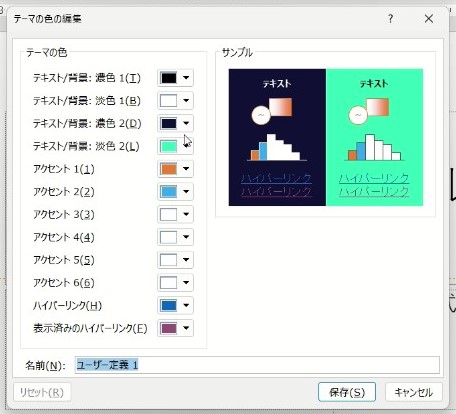
Task: Click the キャンセル button
Action: (x=414, y=392)
